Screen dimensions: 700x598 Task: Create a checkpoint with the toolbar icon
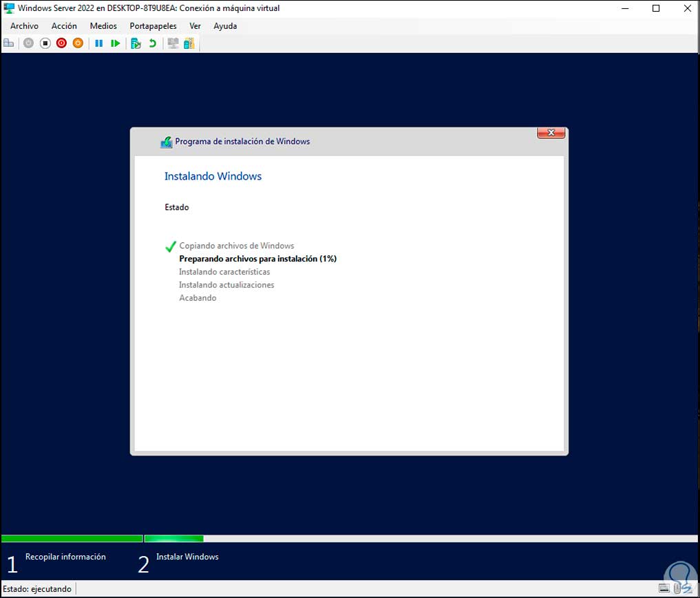pyautogui.click(x=136, y=43)
